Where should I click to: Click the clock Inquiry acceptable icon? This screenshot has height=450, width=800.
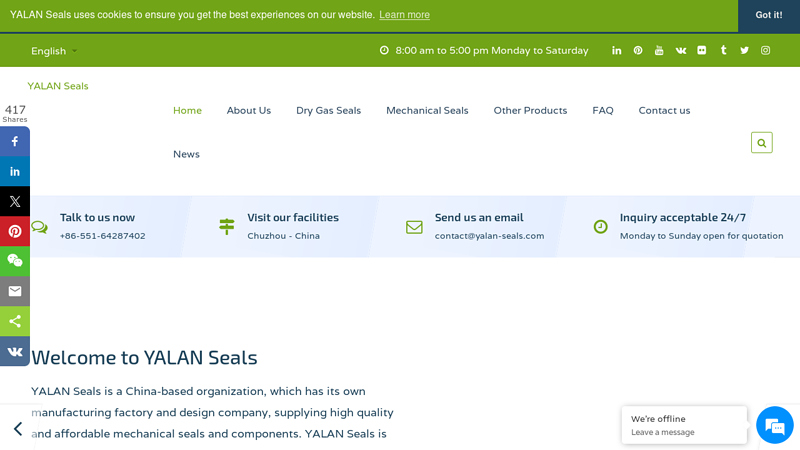pyautogui.click(x=601, y=227)
